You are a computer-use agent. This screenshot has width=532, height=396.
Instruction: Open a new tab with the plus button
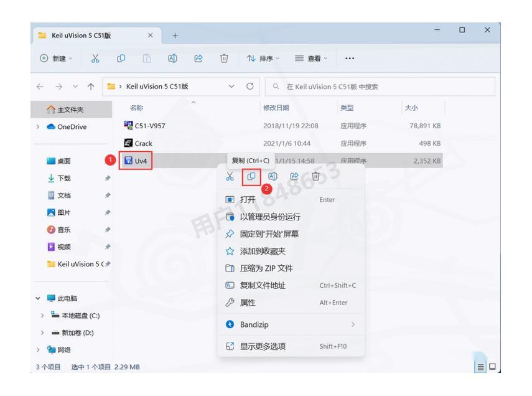175,35
